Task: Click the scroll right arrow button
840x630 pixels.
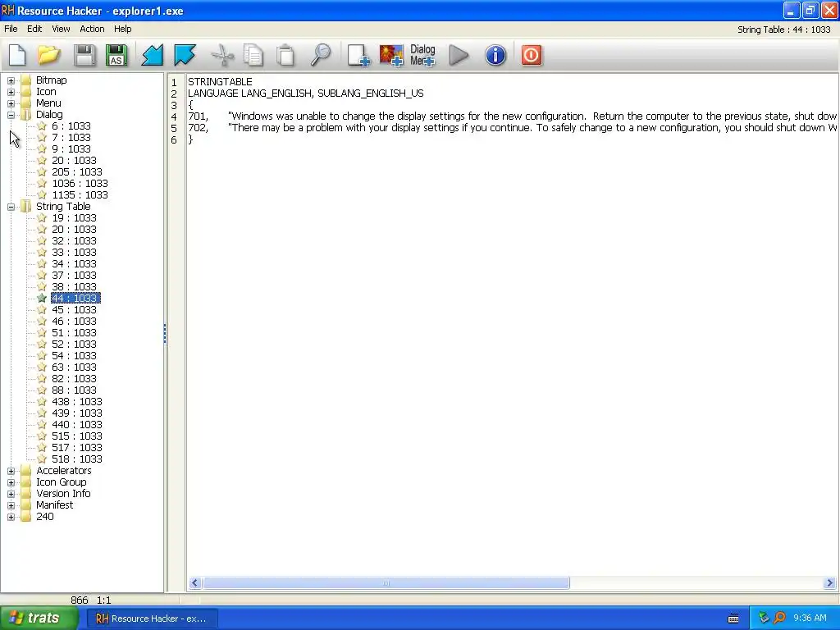Action: coord(830,583)
